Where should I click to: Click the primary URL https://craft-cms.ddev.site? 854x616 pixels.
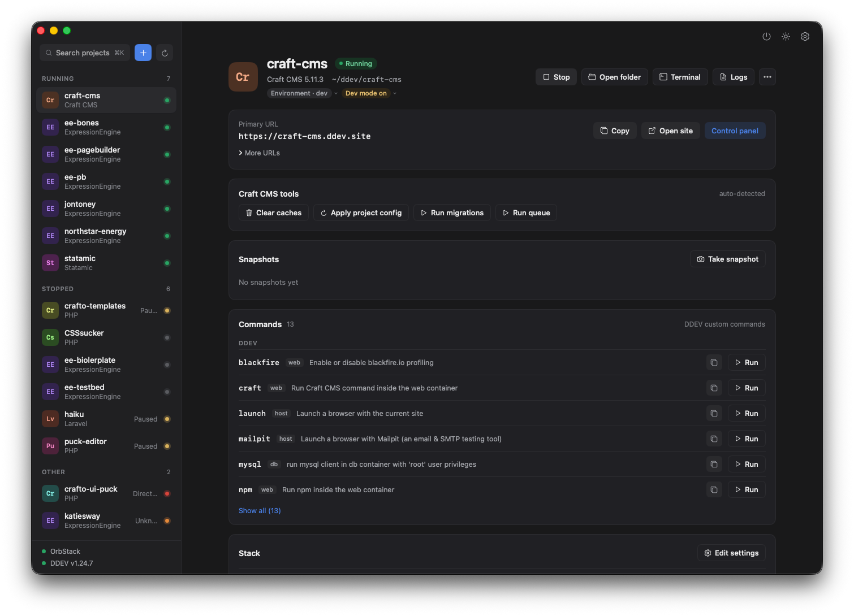(x=304, y=136)
